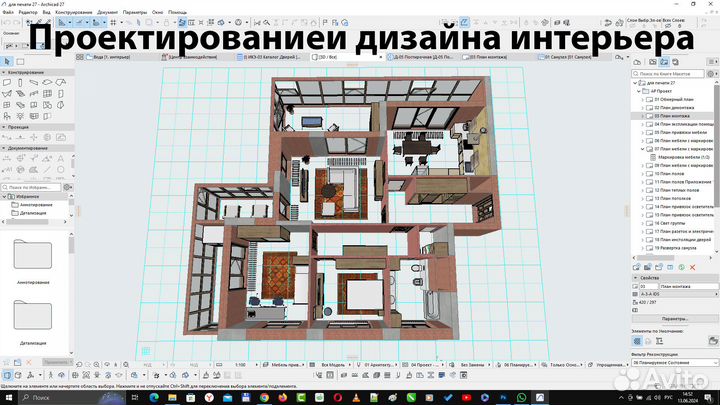The height and width of the screenshot is (405, 720).
Task: Open WhatsApp from the taskbar
Action: (x=522, y=398)
